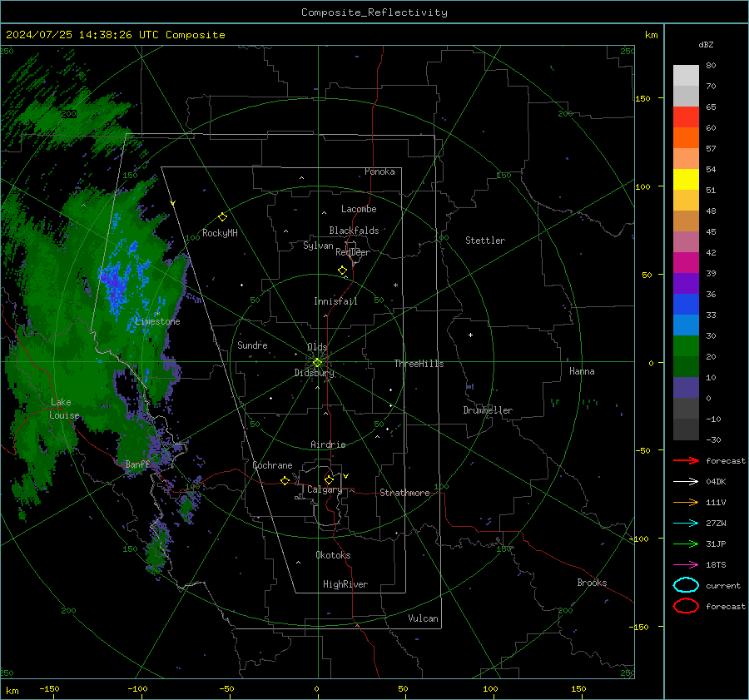Click the Airdrie label
749x700 pixels.
pyautogui.click(x=328, y=444)
